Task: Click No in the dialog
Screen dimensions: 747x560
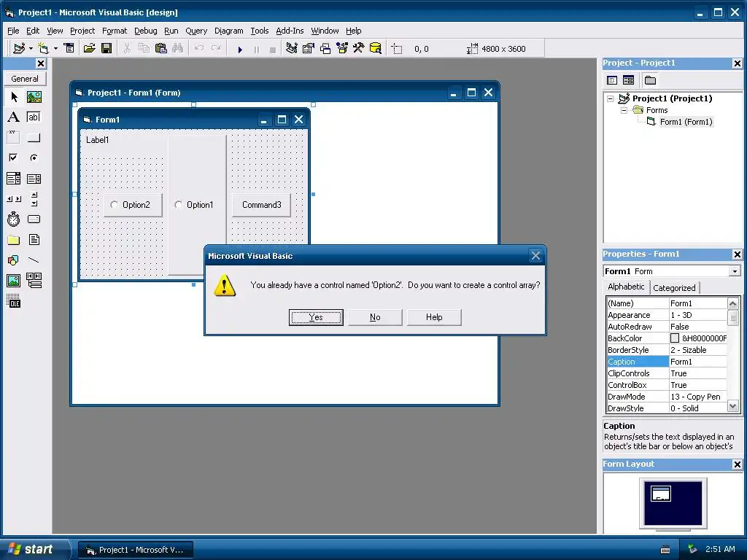Action: tap(375, 317)
